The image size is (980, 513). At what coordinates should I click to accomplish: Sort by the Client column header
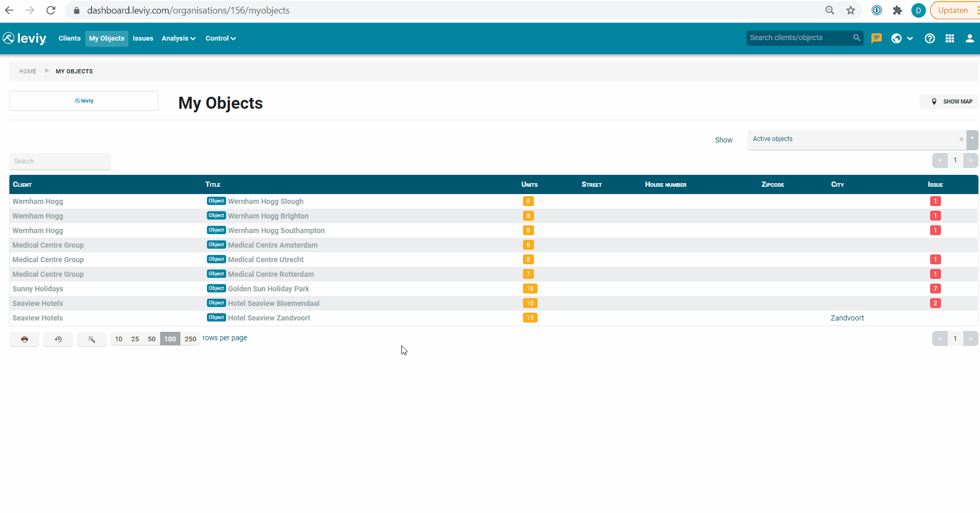(22, 185)
